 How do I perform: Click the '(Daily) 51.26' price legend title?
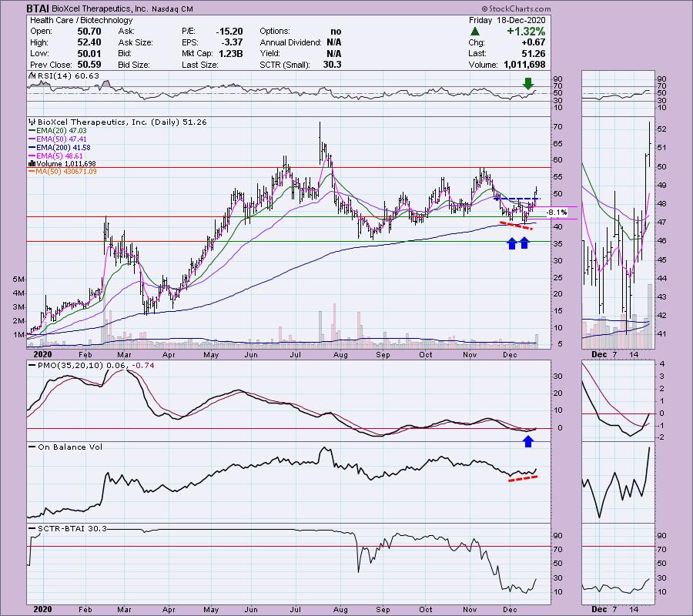click(179, 122)
